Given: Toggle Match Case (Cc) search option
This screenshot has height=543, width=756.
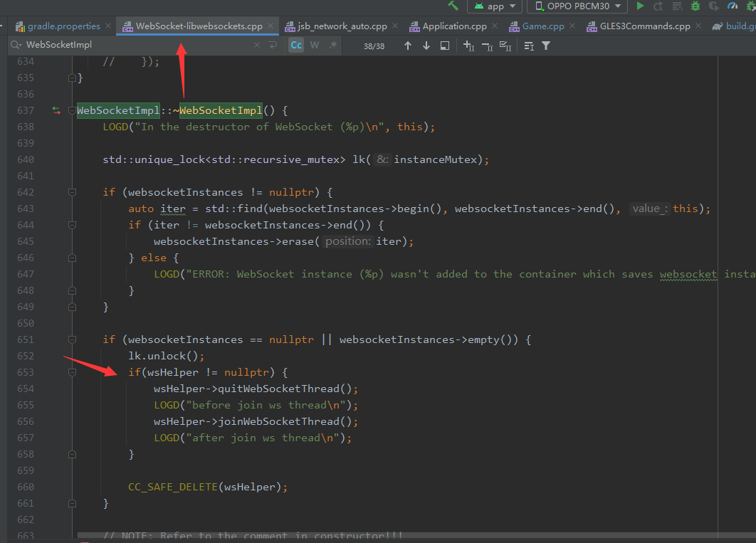Looking at the screenshot, I should click(296, 46).
